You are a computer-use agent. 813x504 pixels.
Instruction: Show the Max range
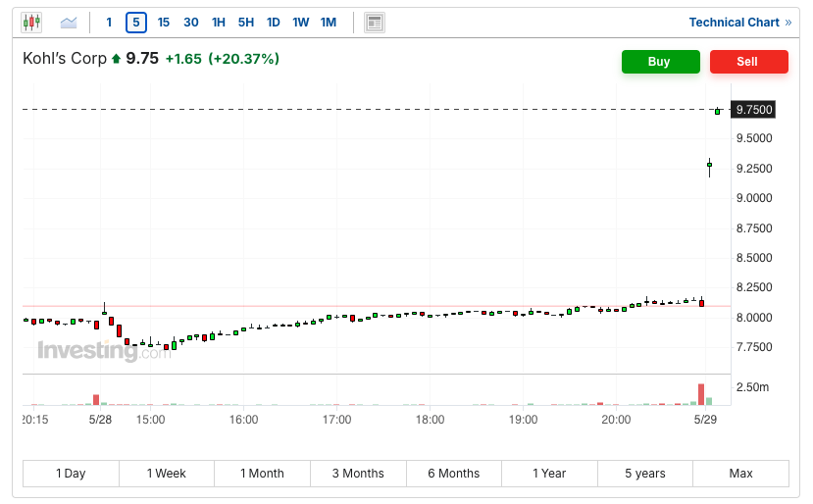(x=741, y=474)
